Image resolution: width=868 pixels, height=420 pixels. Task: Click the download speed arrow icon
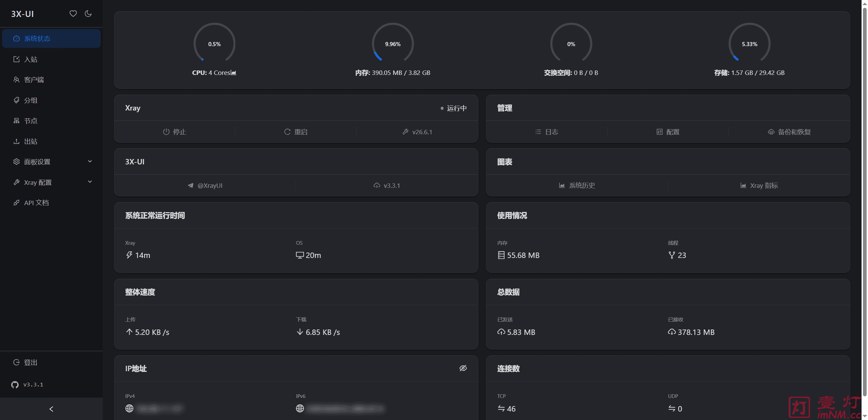click(300, 332)
